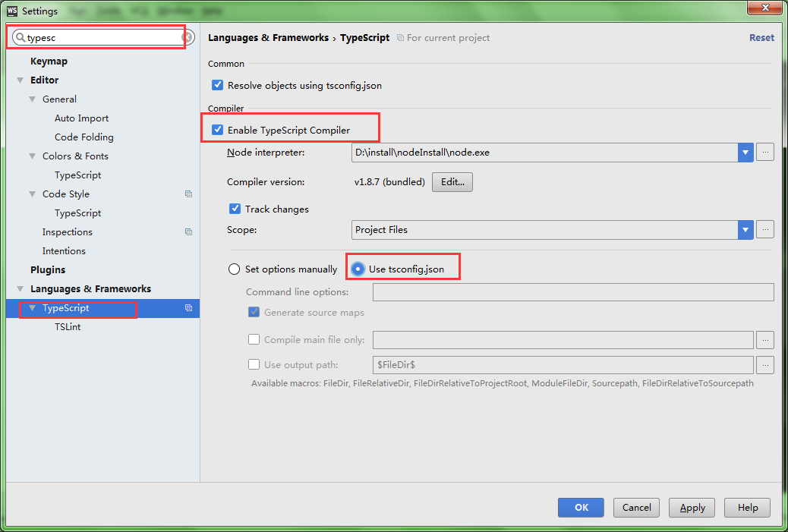The height and width of the screenshot is (532, 788).
Task: Open the Inspections settings page
Action: (68, 232)
